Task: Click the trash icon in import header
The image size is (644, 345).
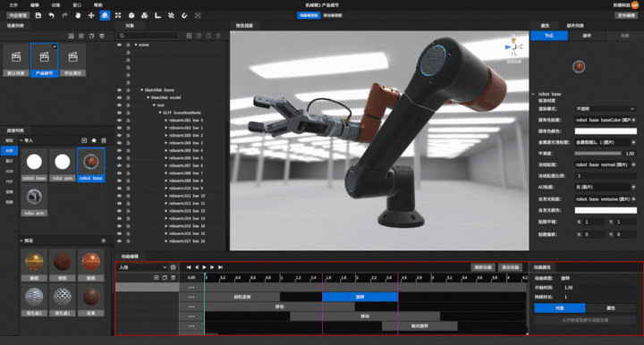Action: [x=104, y=140]
